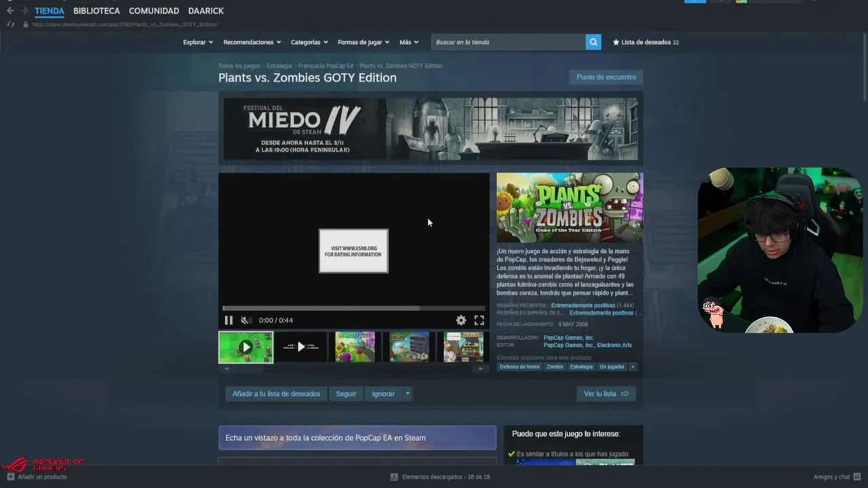Click the store URL address text
This screenshot has width=868, height=488.
click(x=124, y=24)
